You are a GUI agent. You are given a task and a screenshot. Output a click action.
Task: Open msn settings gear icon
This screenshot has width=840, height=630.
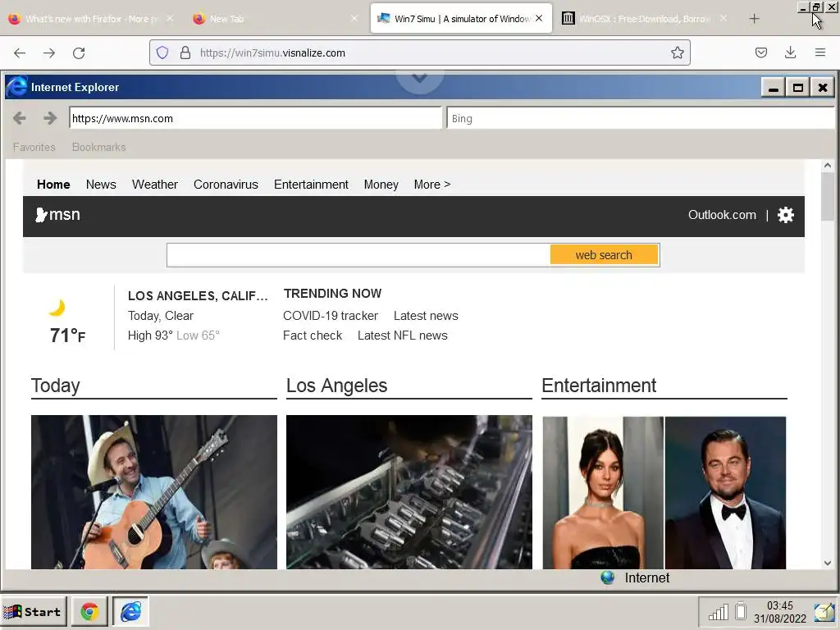click(x=785, y=215)
